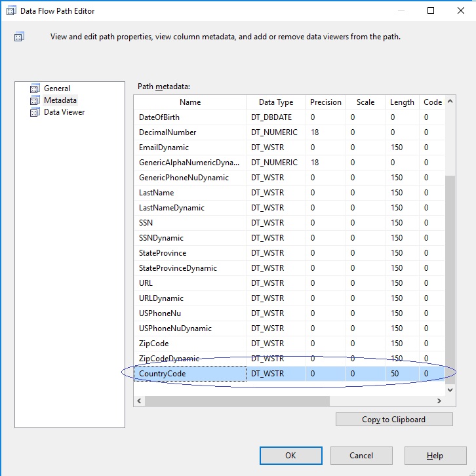Switch to the Data Viewer page
The width and height of the screenshot is (476, 476).
[x=64, y=112]
